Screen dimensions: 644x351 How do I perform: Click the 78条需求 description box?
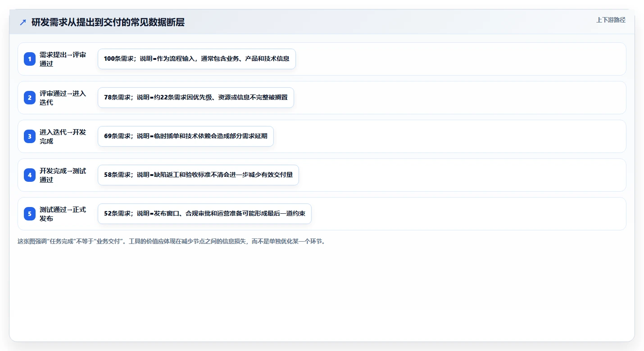pyautogui.click(x=196, y=98)
